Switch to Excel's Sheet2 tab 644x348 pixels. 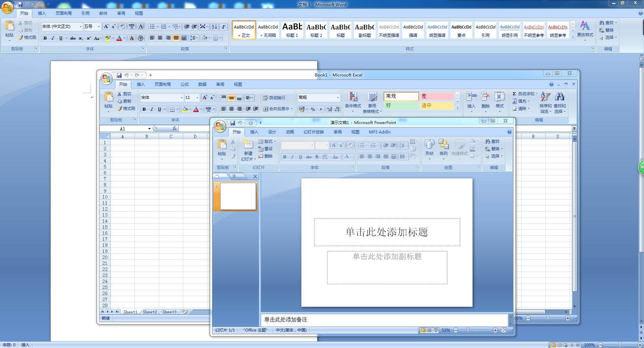point(150,312)
